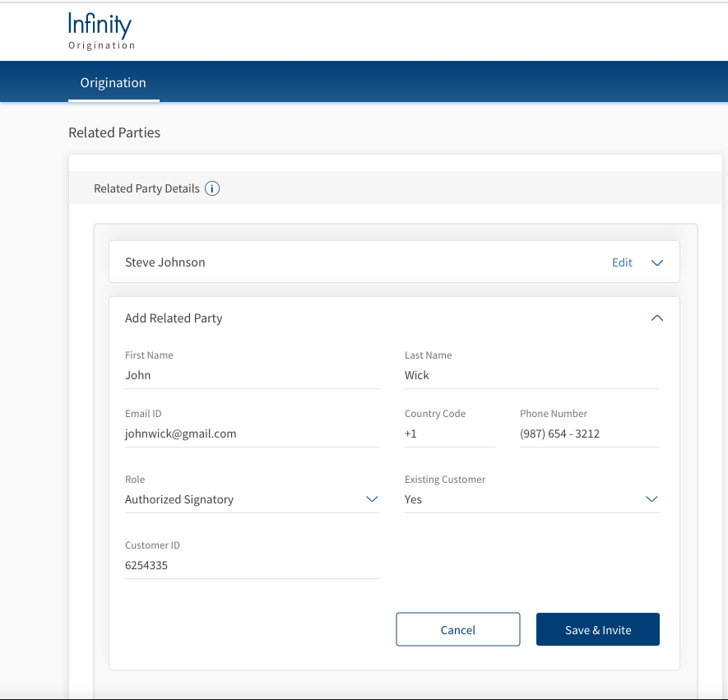Click the Last Name field containing Wick

[x=532, y=375]
